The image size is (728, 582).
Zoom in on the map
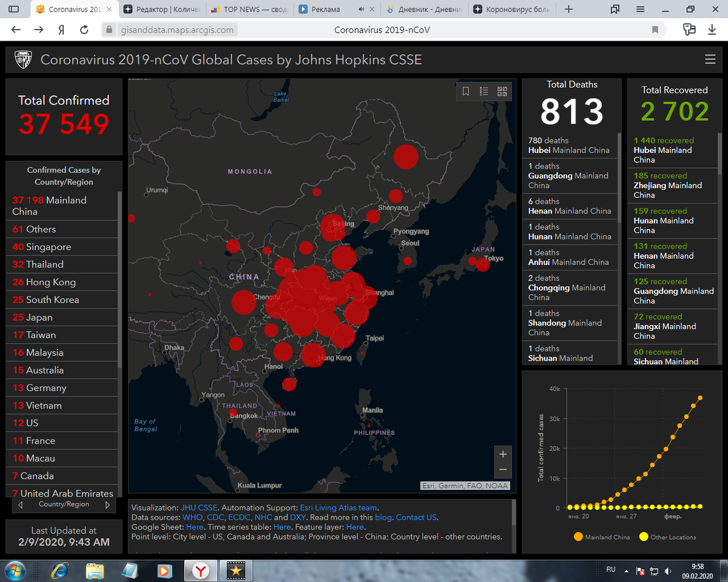point(502,454)
